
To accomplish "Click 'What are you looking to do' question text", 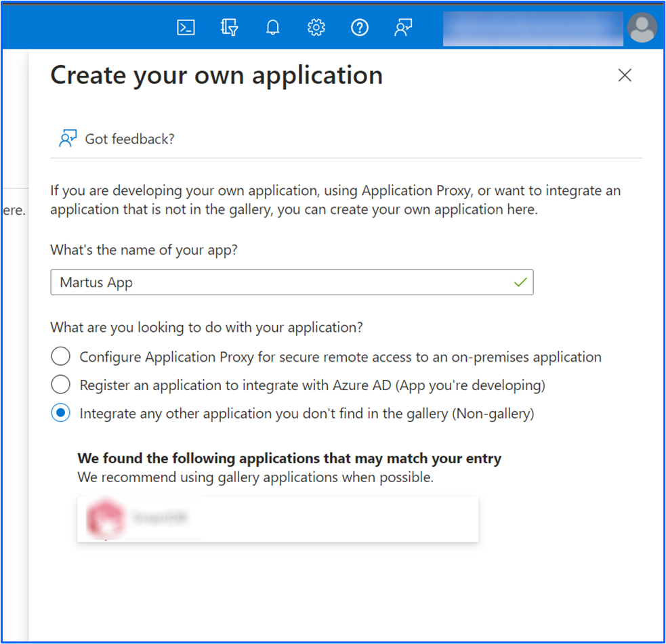I will coord(207,327).
